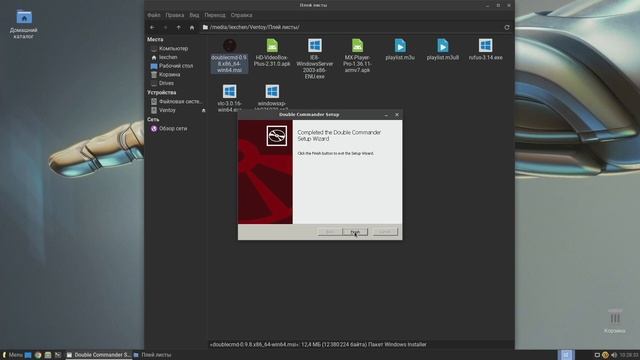Select rufus-3.14.exe file
Screen dimensions: 640x360
point(485,49)
